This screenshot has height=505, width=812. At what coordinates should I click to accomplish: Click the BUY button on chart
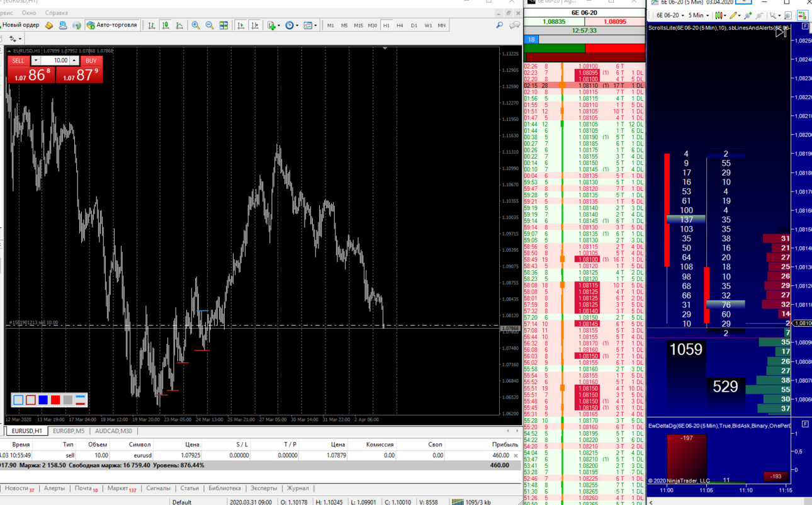click(x=91, y=60)
